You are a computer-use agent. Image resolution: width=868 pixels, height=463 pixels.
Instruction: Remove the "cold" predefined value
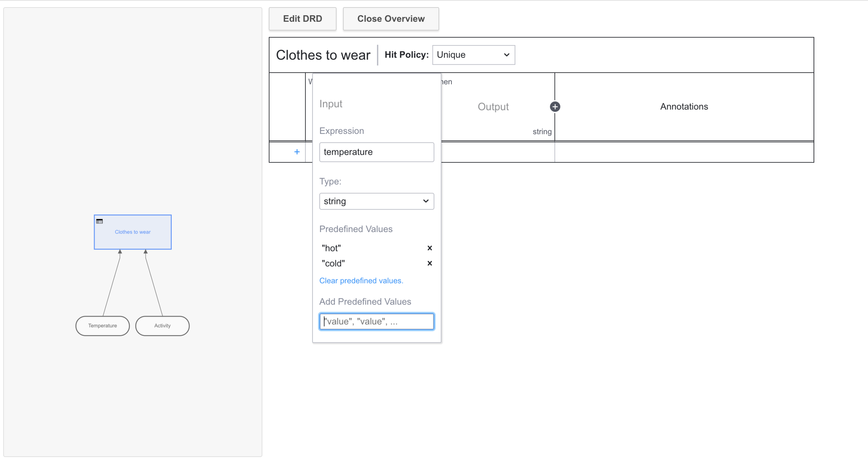click(429, 263)
